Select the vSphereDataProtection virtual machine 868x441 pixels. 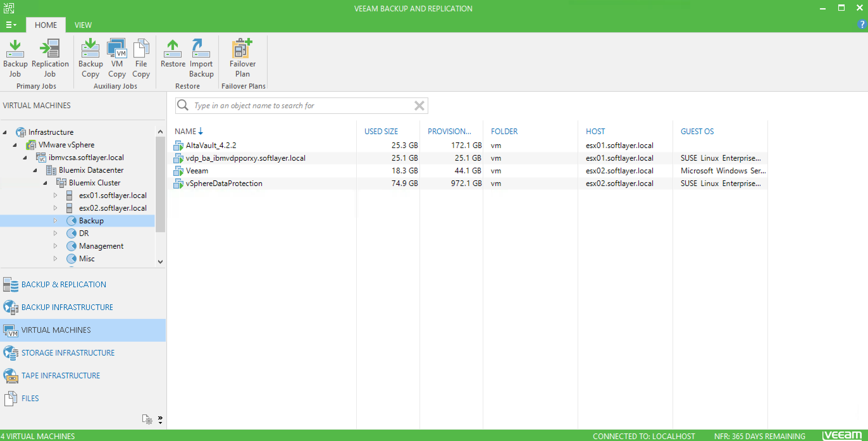click(x=224, y=183)
